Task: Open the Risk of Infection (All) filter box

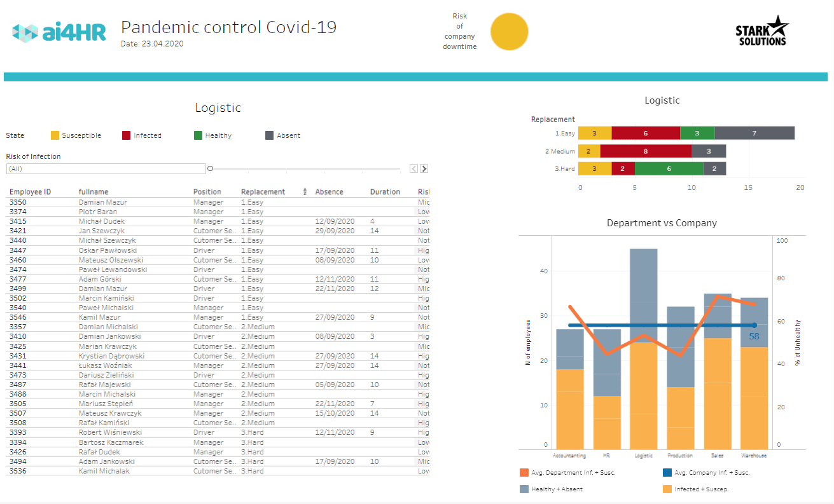Action: point(106,169)
